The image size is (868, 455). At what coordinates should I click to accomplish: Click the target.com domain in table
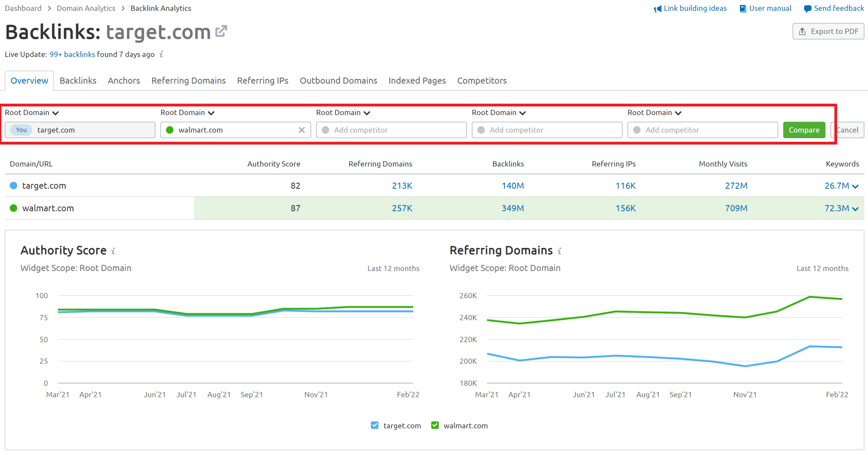[x=44, y=186]
